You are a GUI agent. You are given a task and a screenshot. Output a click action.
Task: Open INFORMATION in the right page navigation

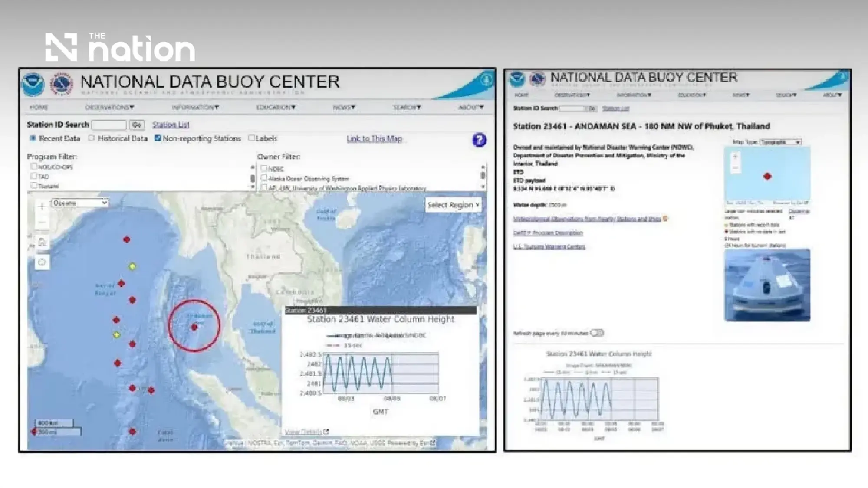coord(634,95)
